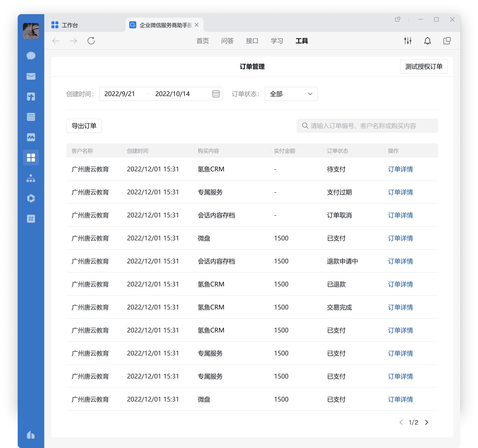Open 订单详情 for the 支付过期 order
The height and width of the screenshot is (448, 478).
(x=400, y=192)
